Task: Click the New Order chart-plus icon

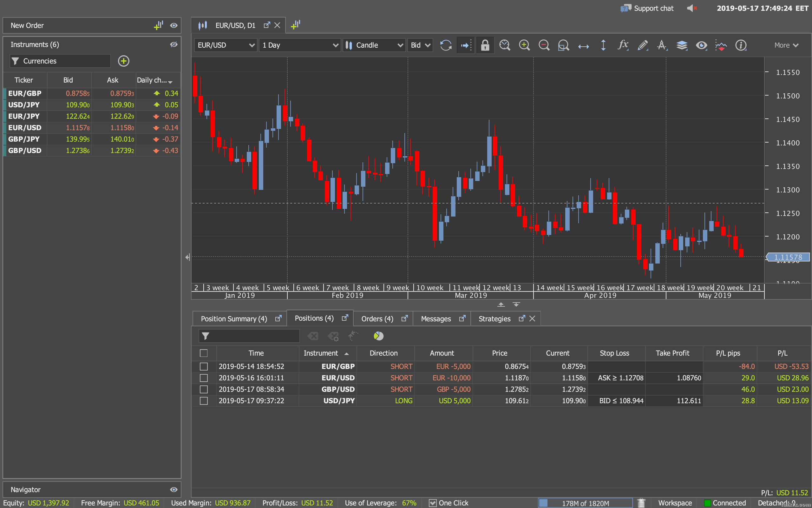Action: pyautogui.click(x=158, y=25)
